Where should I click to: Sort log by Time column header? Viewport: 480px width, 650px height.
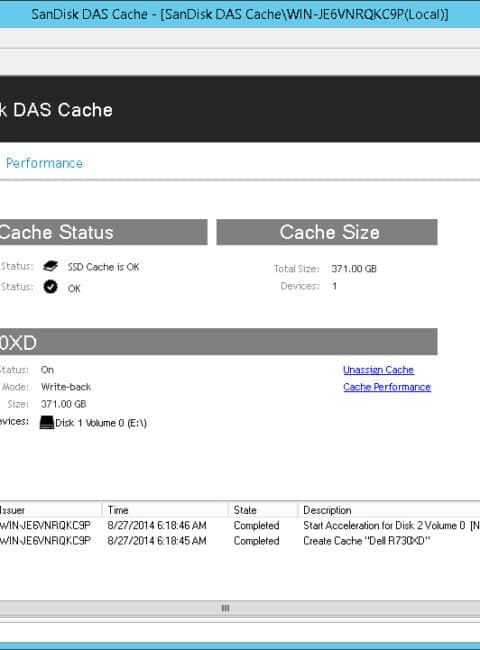[165, 510]
